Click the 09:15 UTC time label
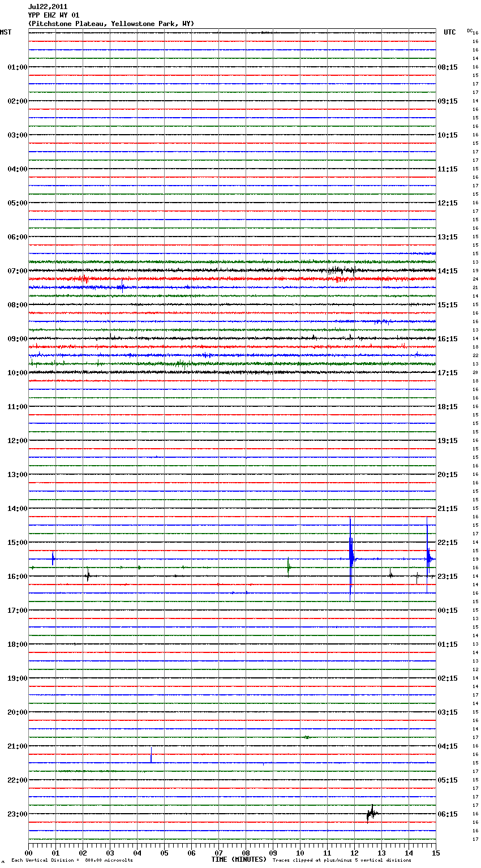481x868 pixels. click(448, 101)
